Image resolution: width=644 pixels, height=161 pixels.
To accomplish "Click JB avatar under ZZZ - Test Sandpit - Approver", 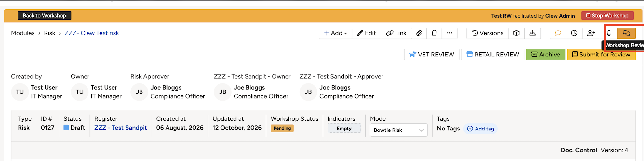I will point(308,92).
